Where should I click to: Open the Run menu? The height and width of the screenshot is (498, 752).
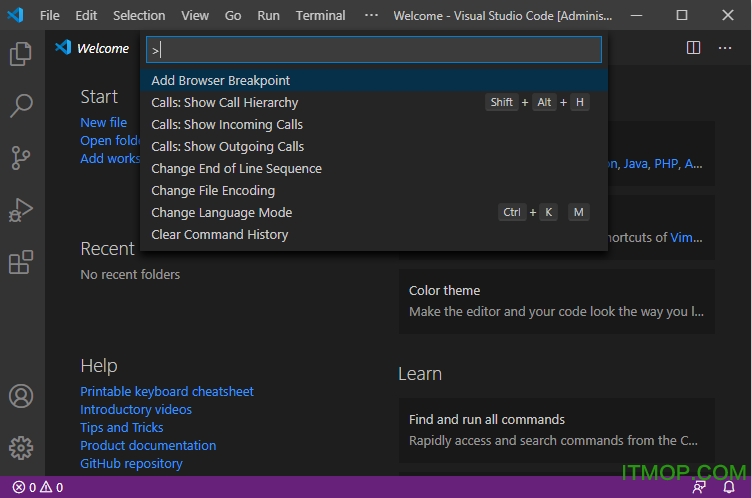point(269,15)
